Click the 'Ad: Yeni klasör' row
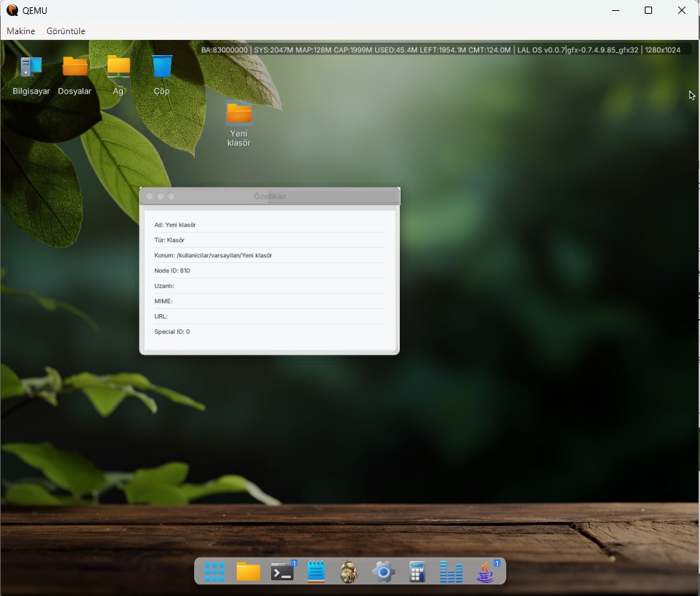This screenshot has width=700, height=596. pyautogui.click(x=270, y=225)
